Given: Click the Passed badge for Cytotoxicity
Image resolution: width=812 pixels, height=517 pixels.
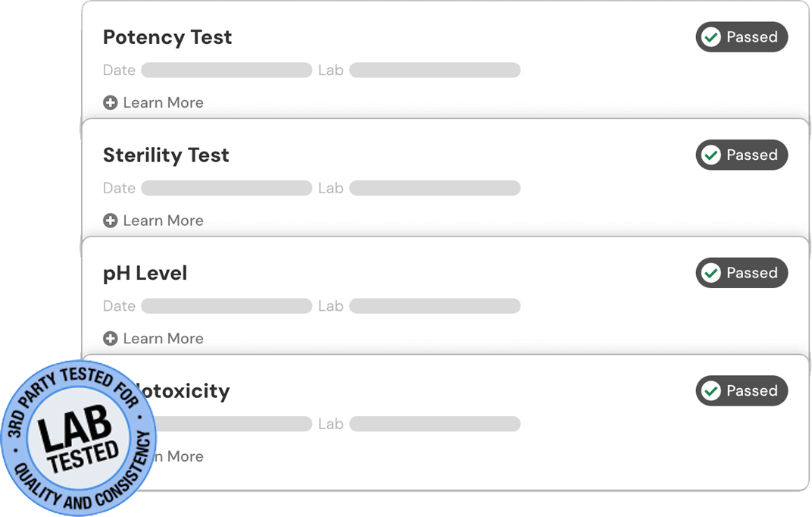Looking at the screenshot, I should (742, 390).
